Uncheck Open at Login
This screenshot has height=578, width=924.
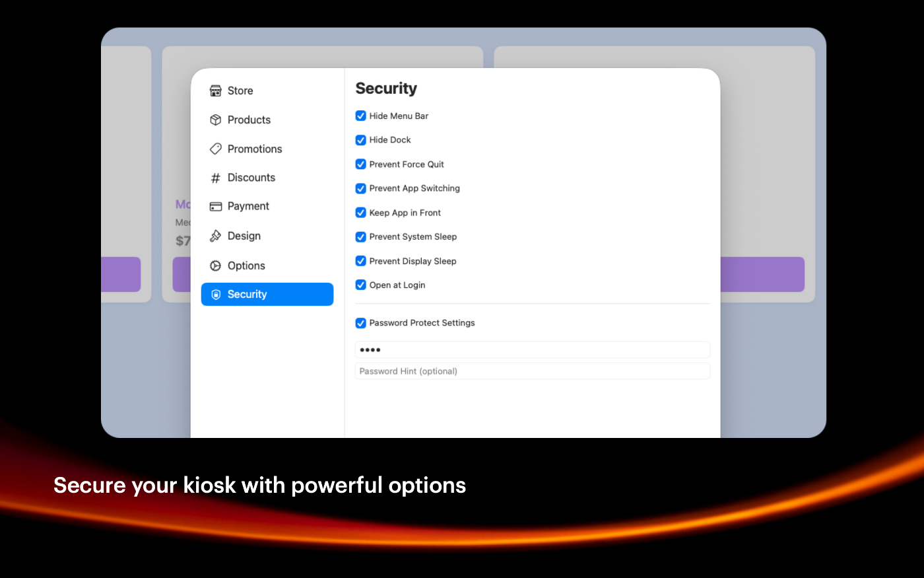click(361, 285)
